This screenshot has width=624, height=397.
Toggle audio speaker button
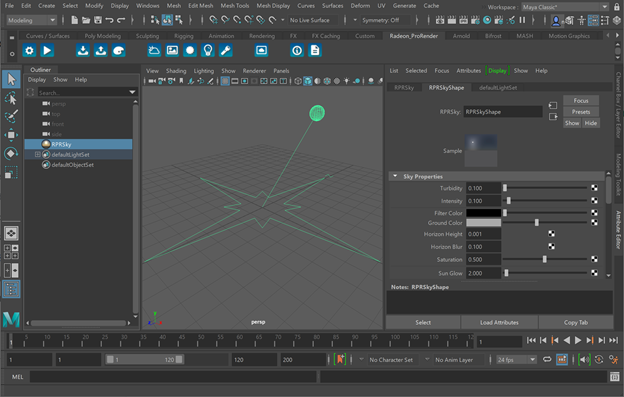(584, 360)
